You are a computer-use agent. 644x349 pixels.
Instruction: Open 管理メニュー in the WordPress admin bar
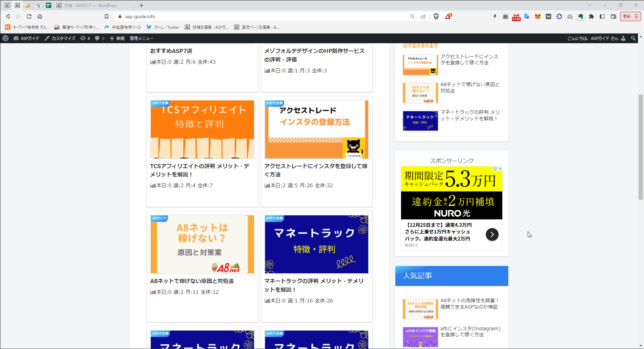(141, 38)
